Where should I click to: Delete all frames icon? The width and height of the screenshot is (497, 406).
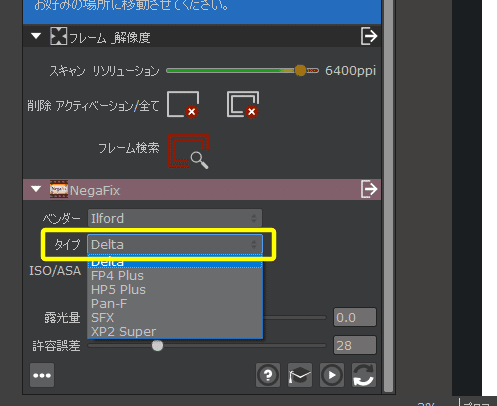[x=243, y=104]
